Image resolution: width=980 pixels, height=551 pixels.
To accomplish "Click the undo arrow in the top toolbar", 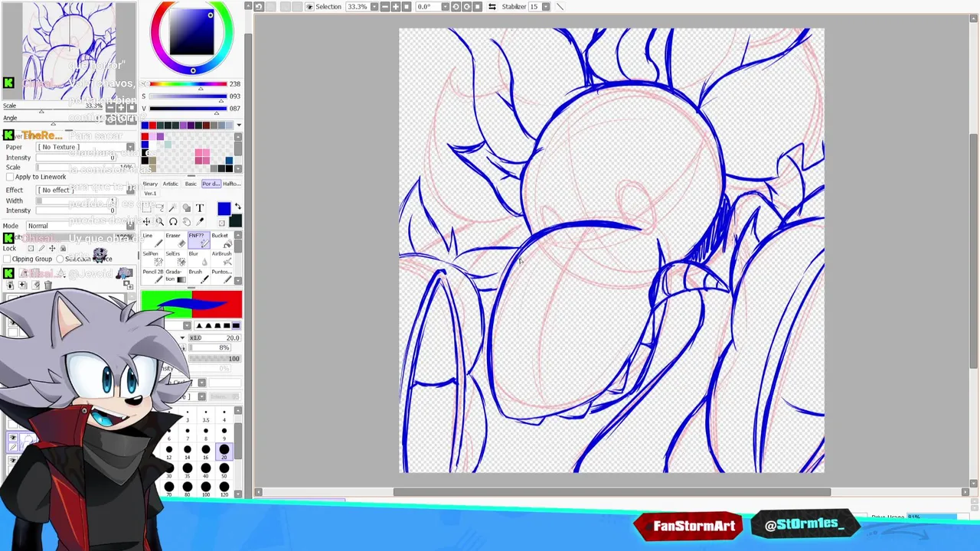I will coord(259,6).
